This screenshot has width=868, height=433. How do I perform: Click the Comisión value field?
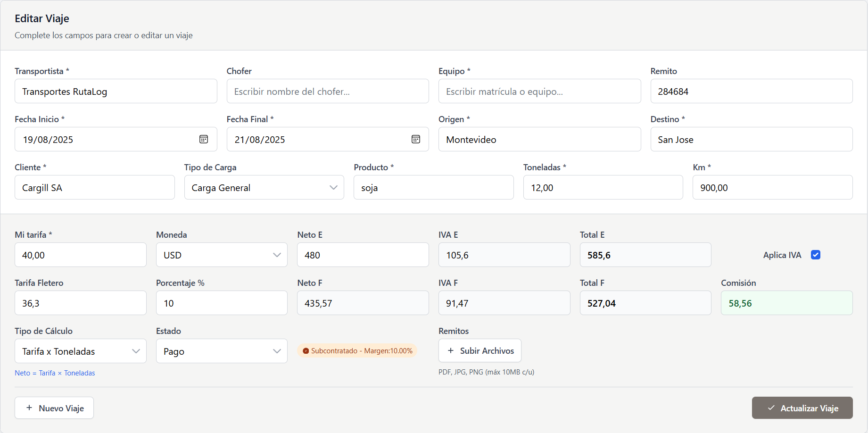pyautogui.click(x=787, y=303)
